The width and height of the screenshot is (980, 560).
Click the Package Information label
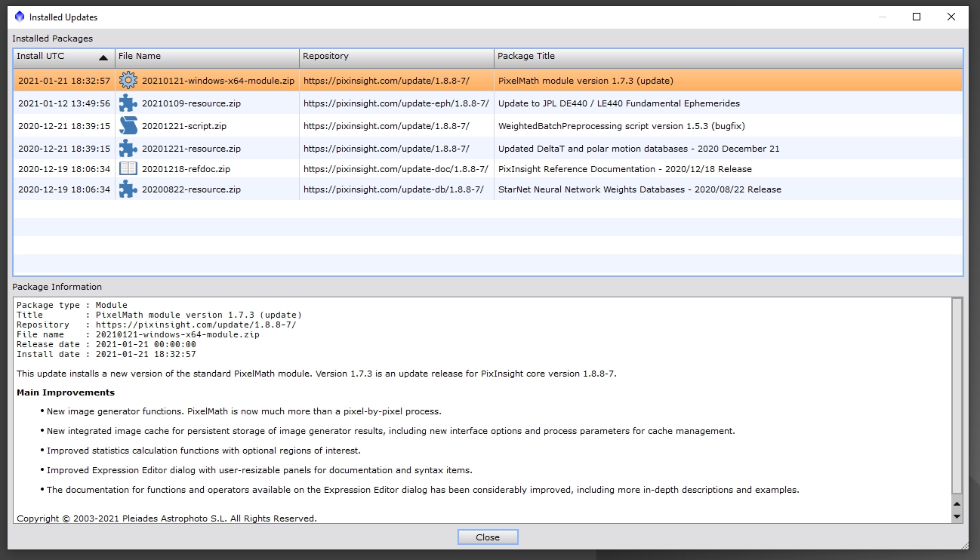(x=57, y=287)
